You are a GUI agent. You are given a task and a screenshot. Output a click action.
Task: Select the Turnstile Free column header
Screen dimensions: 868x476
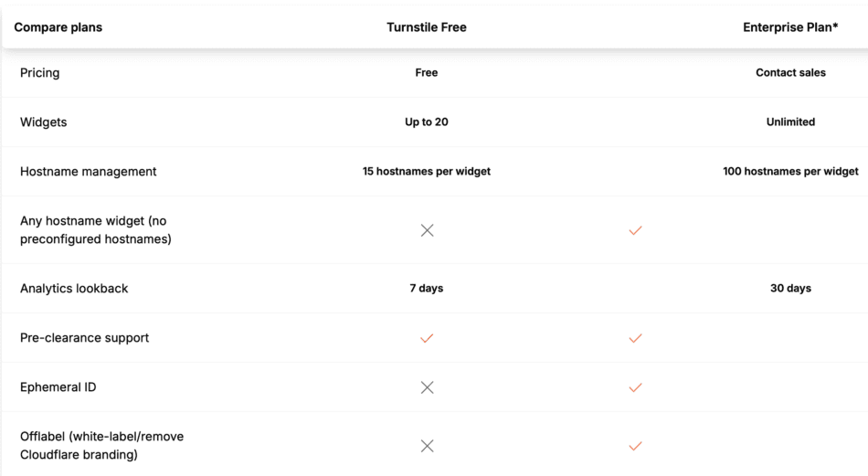[427, 27]
